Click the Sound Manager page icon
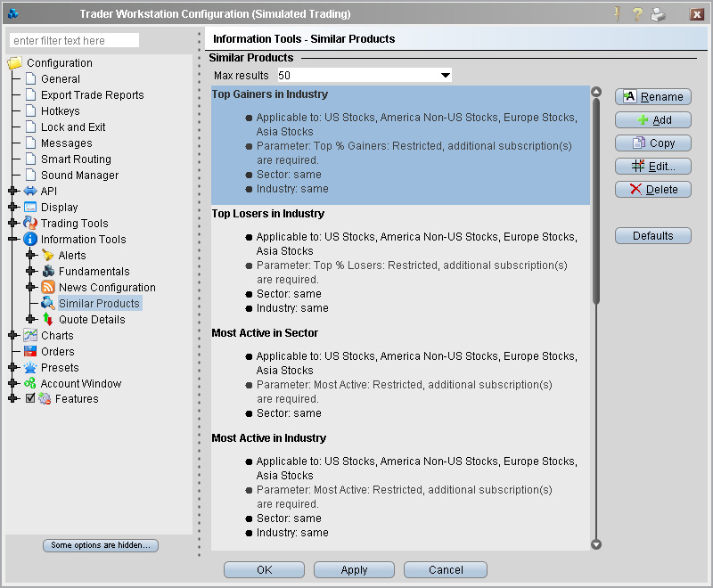Viewport: 713px width, 588px height. point(31,175)
